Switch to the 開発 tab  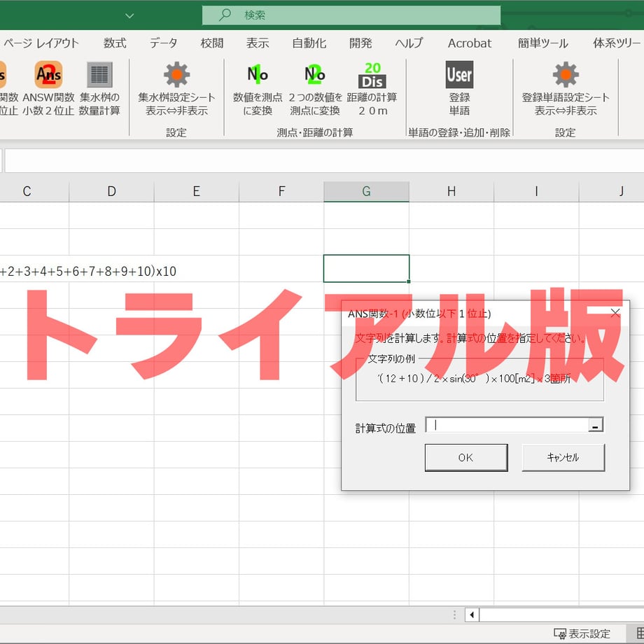tap(360, 43)
